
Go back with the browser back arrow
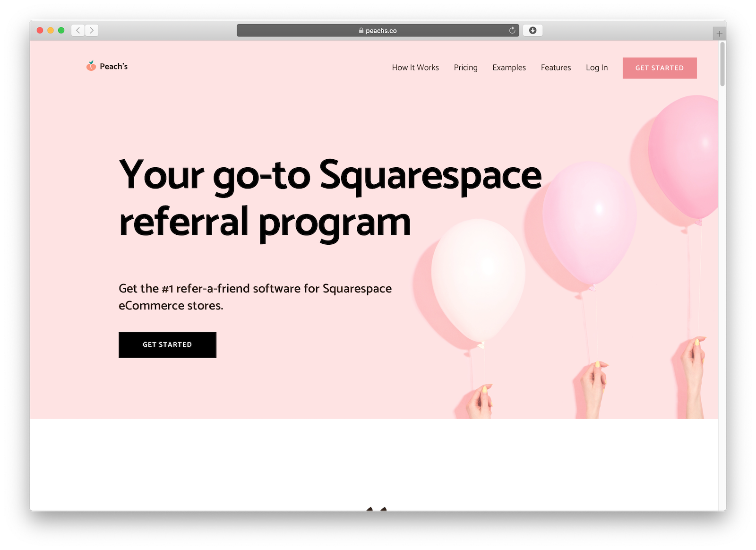(x=78, y=30)
